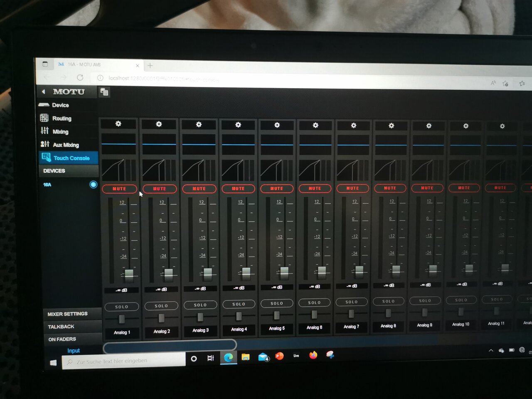Open settings gear for Analog 11 channel

click(x=502, y=126)
